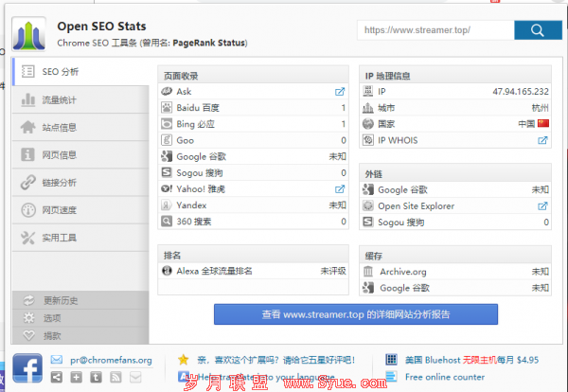Select the 网页信息 tab

click(80, 154)
